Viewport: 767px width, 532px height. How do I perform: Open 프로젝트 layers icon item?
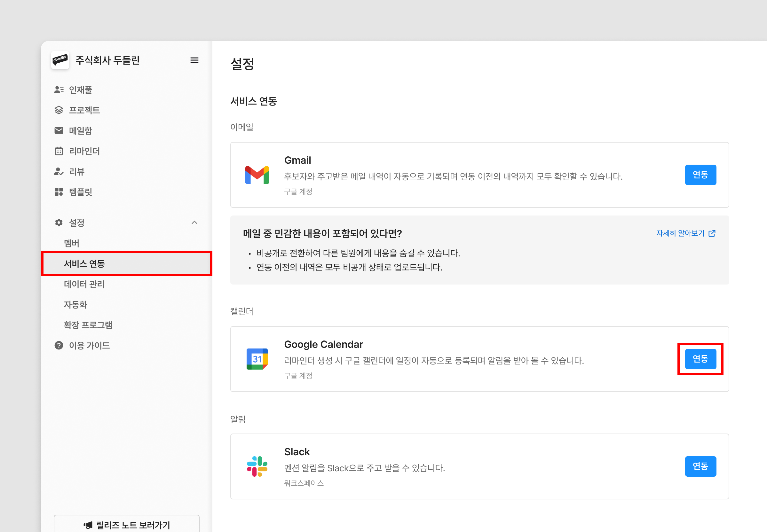tap(84, 110)
